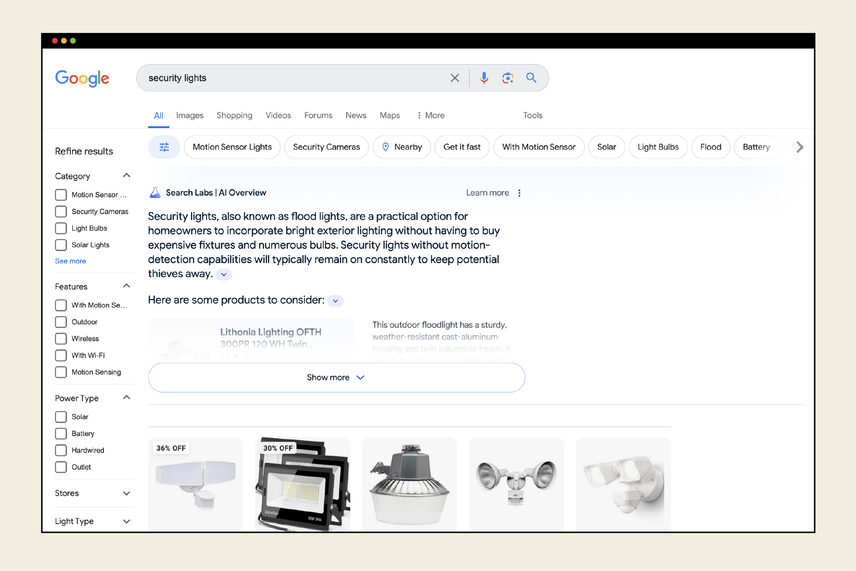Select the Motion Sensing feature checkbox

coord(61,372)
